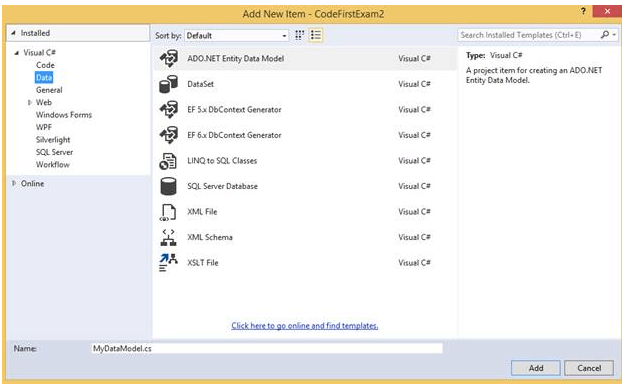The width and height of the screenshot is (622, 388).
Task: Select the Windows Forms category
Action: point(64,115)
